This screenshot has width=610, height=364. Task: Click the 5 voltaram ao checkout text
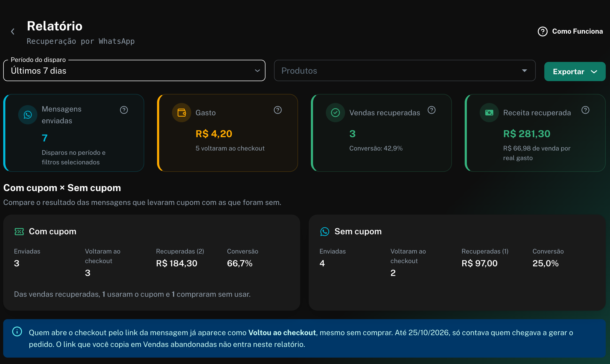(x=230, y=148)
